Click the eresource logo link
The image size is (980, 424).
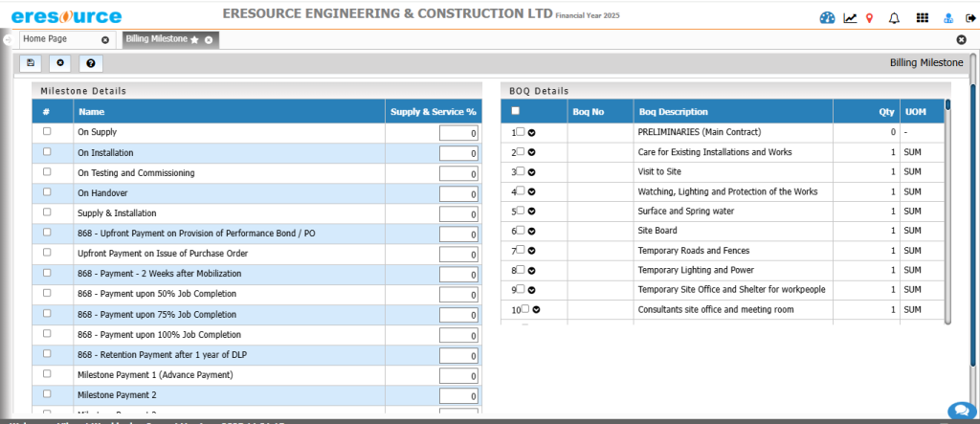[65, 17]
